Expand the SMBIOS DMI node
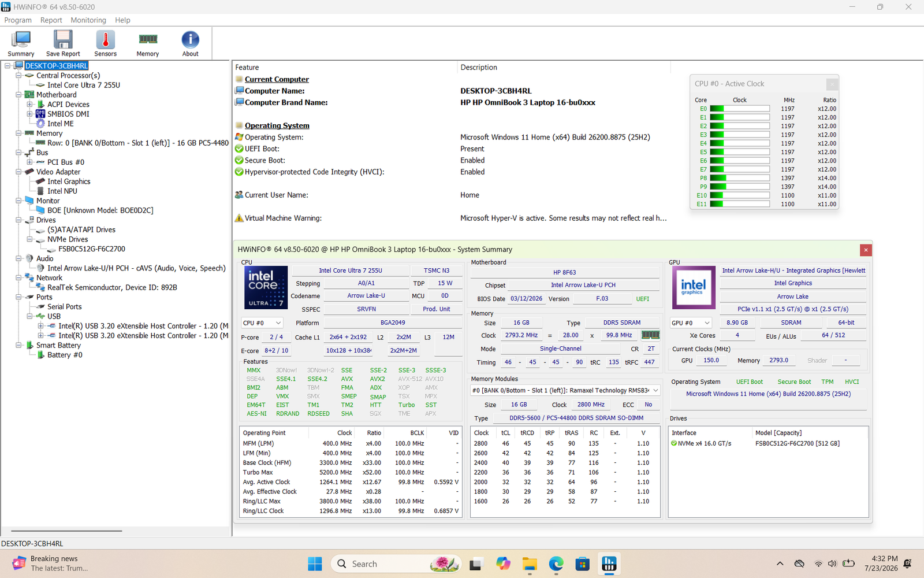The image size is (924, 578). tap(29, 114)
